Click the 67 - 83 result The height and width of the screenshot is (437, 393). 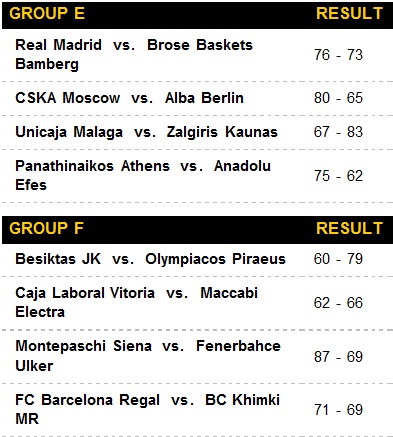click(338, 132)
